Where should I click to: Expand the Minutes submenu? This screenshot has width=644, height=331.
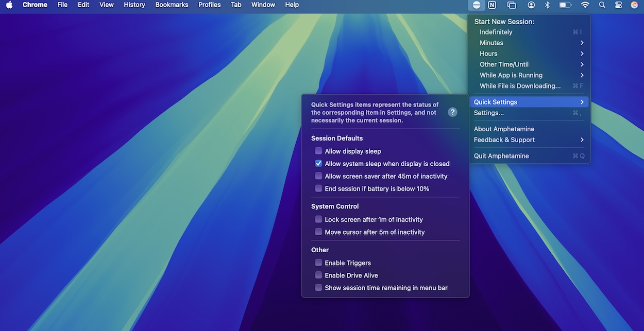[x=529, y=43]
